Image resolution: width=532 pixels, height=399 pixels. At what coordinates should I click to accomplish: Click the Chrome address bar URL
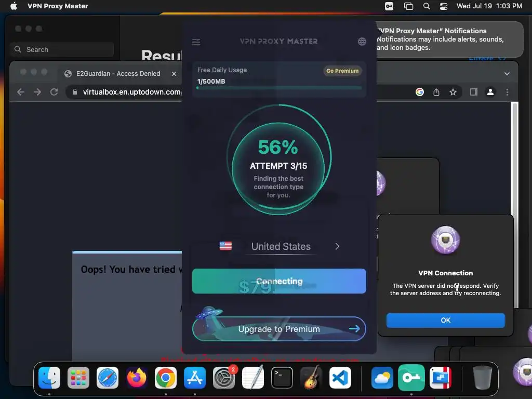point(132,92)
